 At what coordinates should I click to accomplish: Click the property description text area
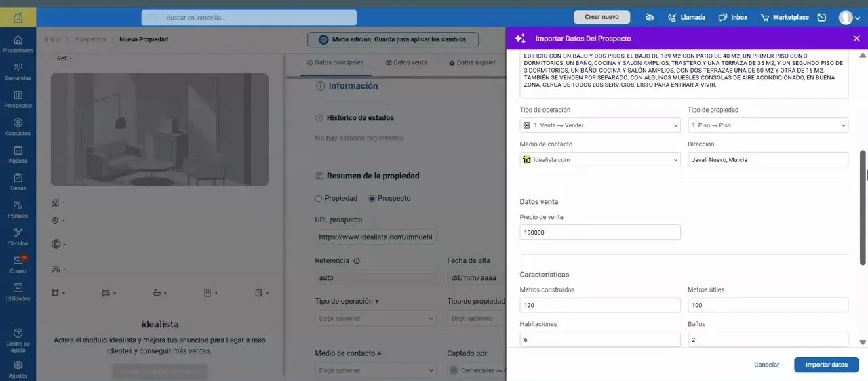point(684,73)
